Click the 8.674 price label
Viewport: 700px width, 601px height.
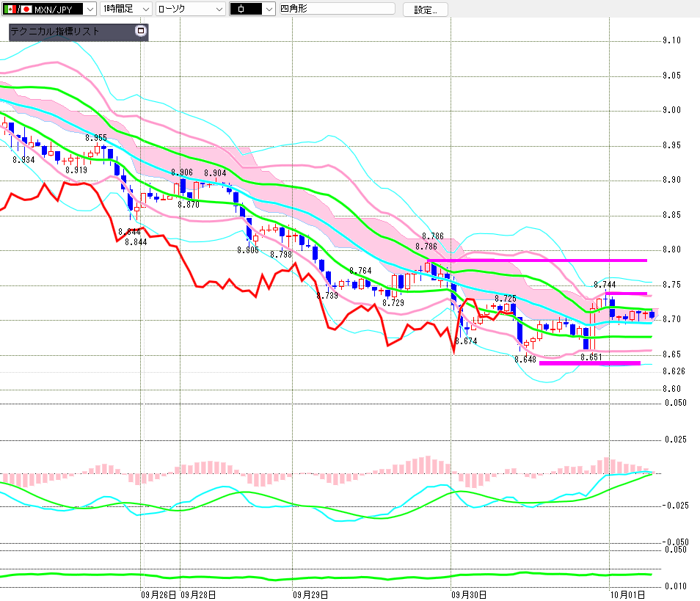point(466,341)
